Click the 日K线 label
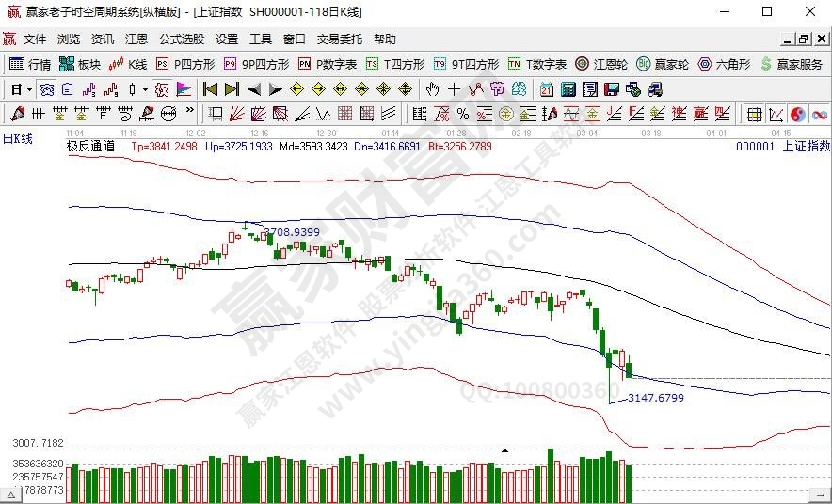 pos(18,139)
